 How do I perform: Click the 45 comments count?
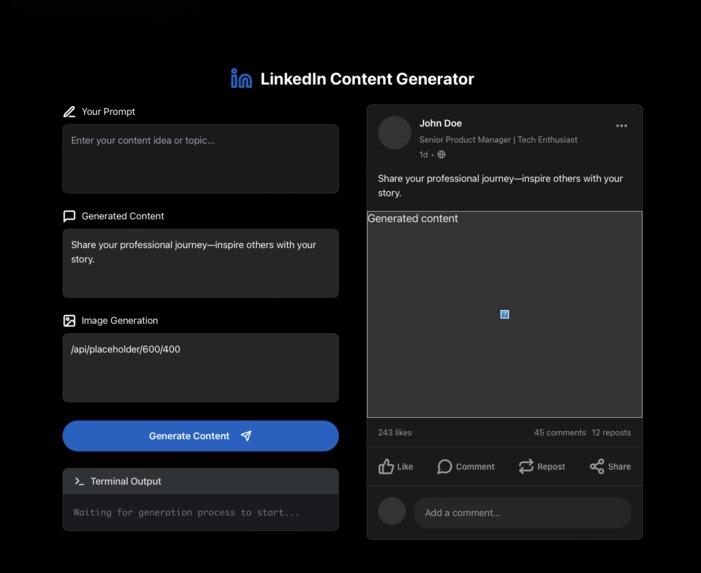[x=560, y=433]
